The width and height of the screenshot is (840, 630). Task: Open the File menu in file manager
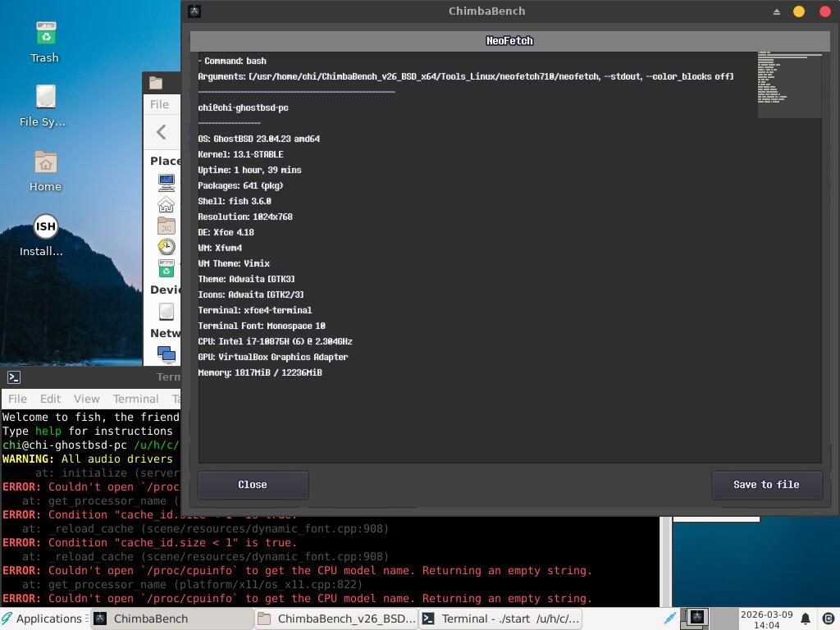click(x=159, y=104)
